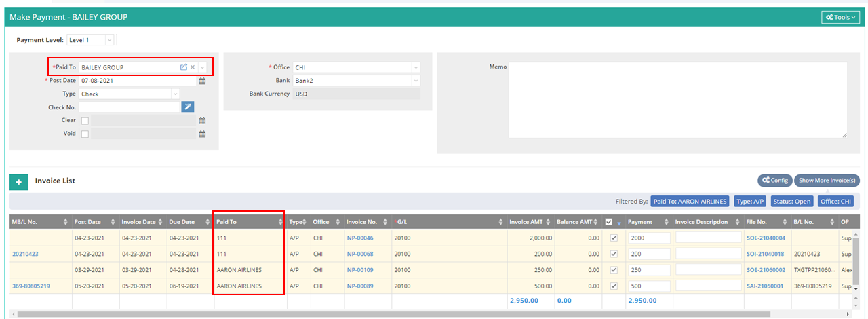This screenshot has width=868, height=319.
Task: Sort by the Due Date column arrows
Action: (206, 222)
